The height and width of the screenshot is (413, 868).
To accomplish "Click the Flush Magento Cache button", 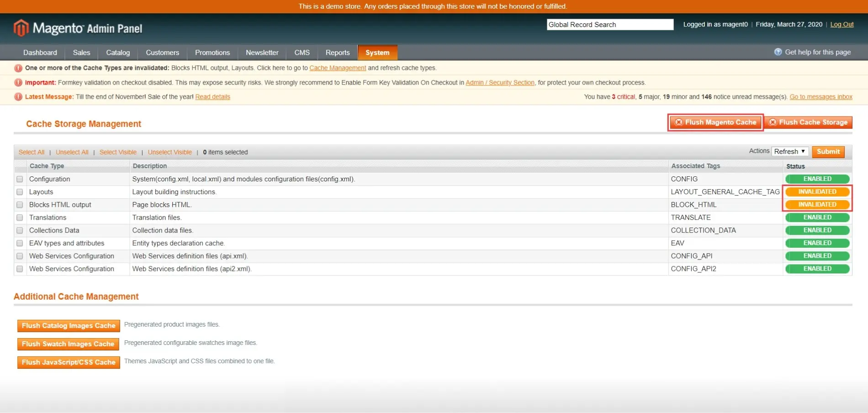I will pyautogui.click(x=715, y=122).
